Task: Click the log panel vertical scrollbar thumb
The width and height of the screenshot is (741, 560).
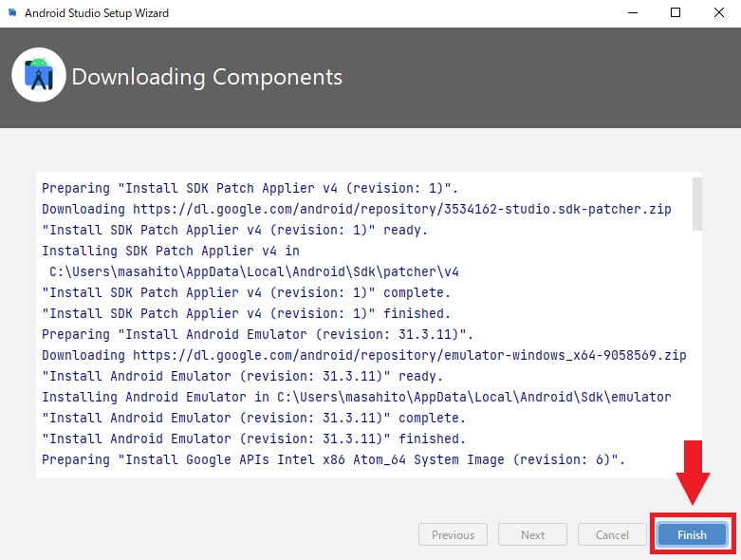Action: [x=697, y=204]
